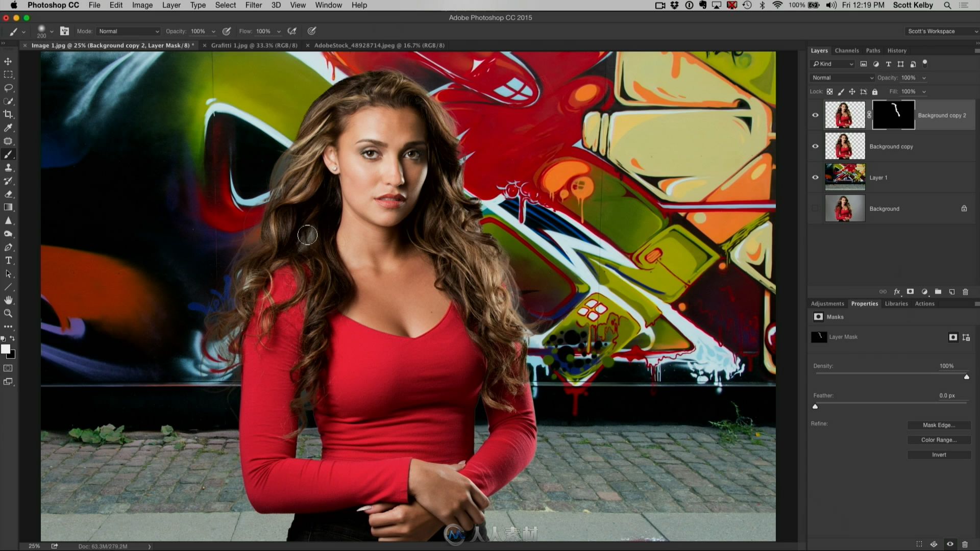Toggle visibility of Background layer
This screenshot has width=980, height=551.
815,209
